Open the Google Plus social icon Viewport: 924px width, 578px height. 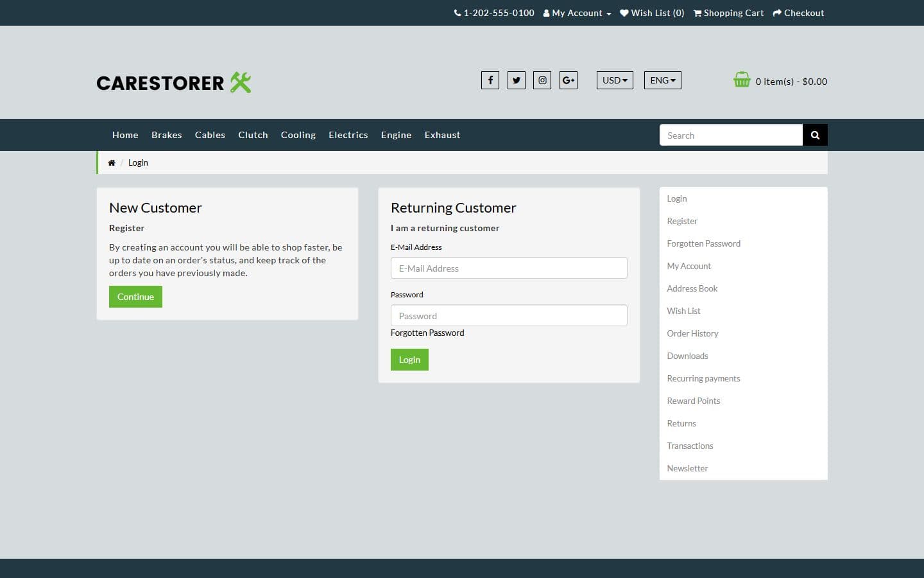tap(569, 80)
